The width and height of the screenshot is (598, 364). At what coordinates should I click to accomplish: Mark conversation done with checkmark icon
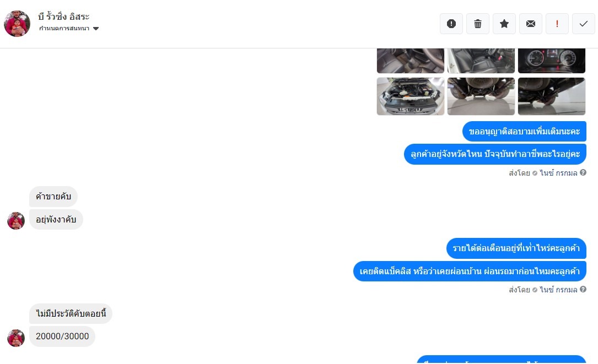(x=583, y=24)
